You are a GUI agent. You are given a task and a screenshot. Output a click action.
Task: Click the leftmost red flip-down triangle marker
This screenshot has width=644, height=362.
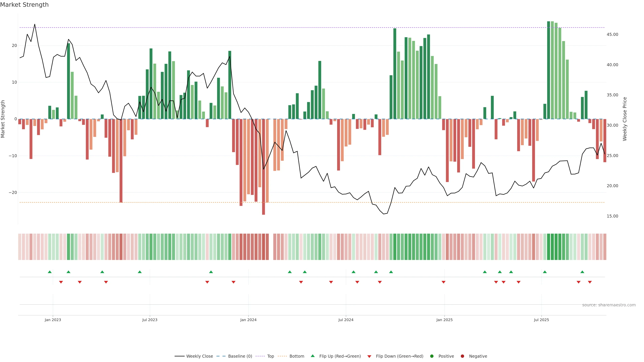pos(61,282)
